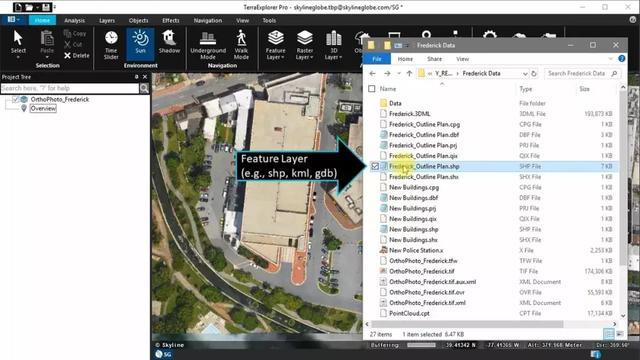Go up one folder level in Explorer

tap(409, 73)
